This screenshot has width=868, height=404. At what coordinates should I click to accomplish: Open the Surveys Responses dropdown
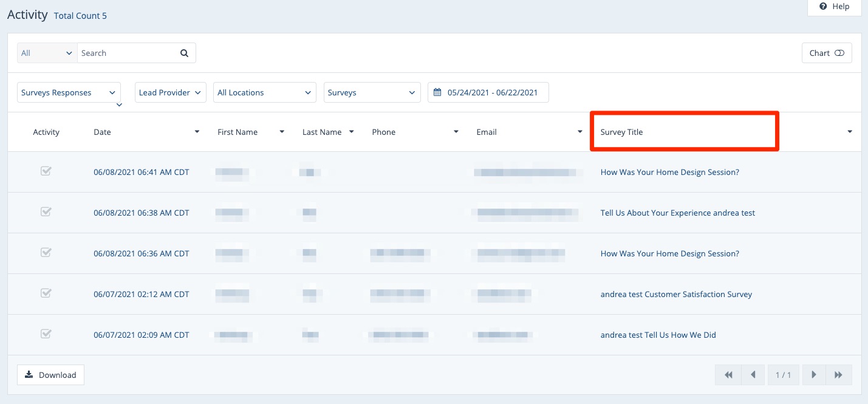pyautogui.click(x=69, y=93)
